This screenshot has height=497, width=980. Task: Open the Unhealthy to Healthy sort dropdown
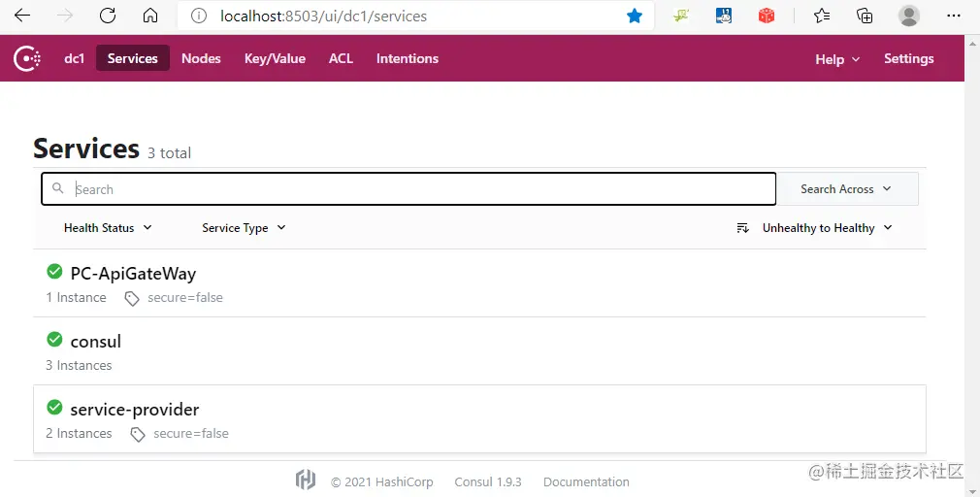click(x=815, y=228)
